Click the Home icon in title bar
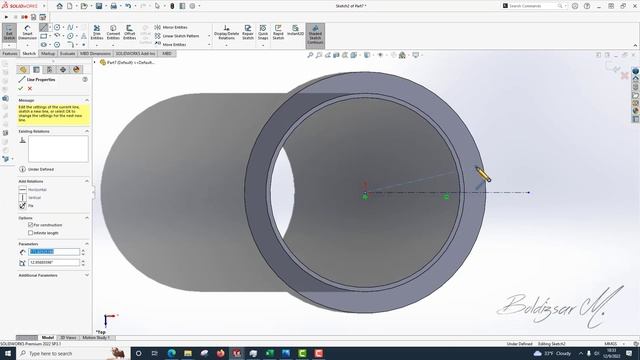Viewport: 640px width, 360px height. (60, 6)
